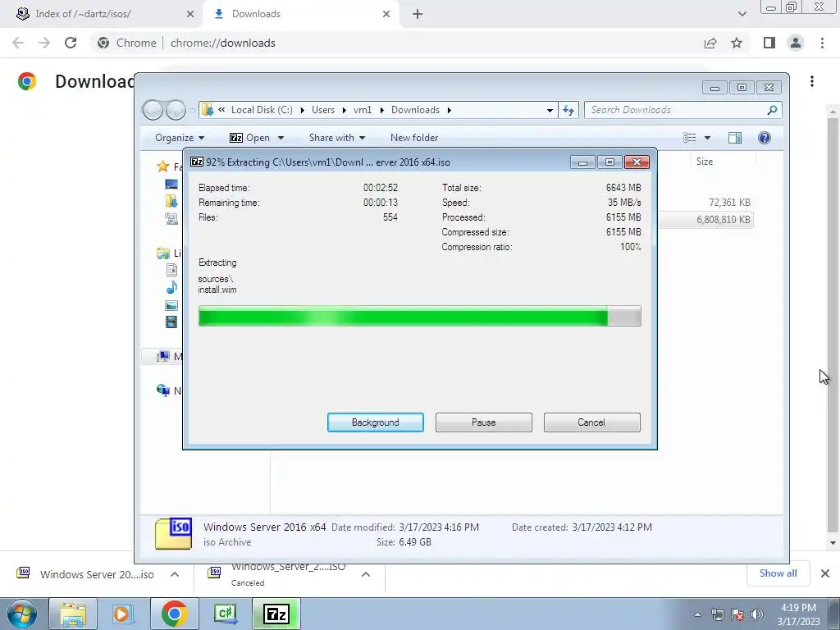Open Documents library icon in navigation pane
This screenshot has height=630, width=840.
click(171, 270)
